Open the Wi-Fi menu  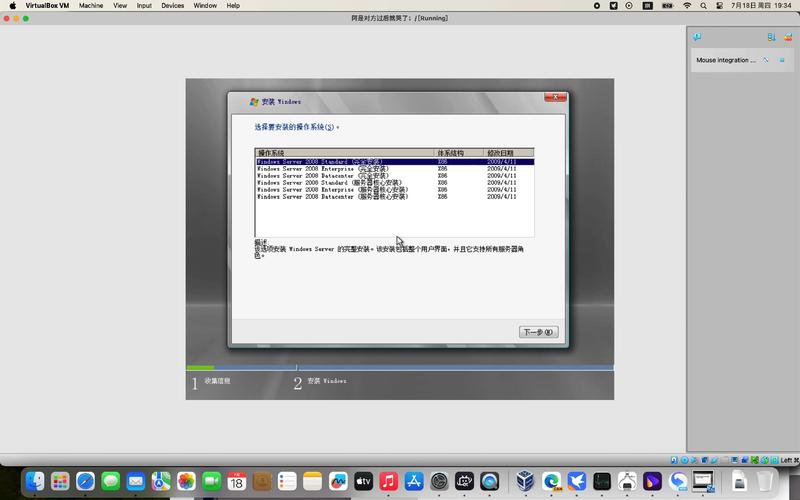click(687, 6)
